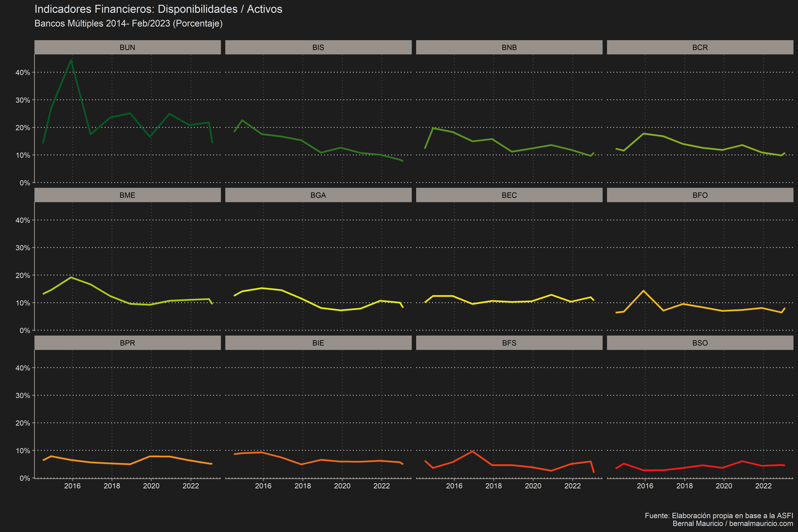Image resolution: width=798 pixels, height=532 pixels.
Task: Select the BIS facet header
Action: coord(318,47)
